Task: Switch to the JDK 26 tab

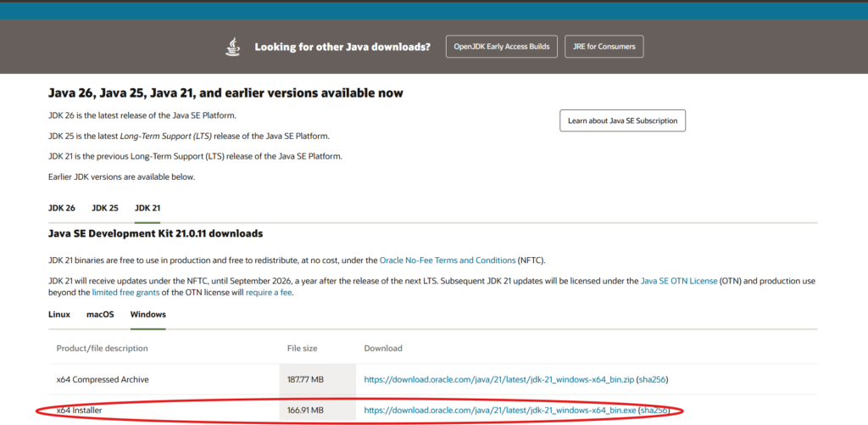Action: pyautogui.click(x=61, y=209)
